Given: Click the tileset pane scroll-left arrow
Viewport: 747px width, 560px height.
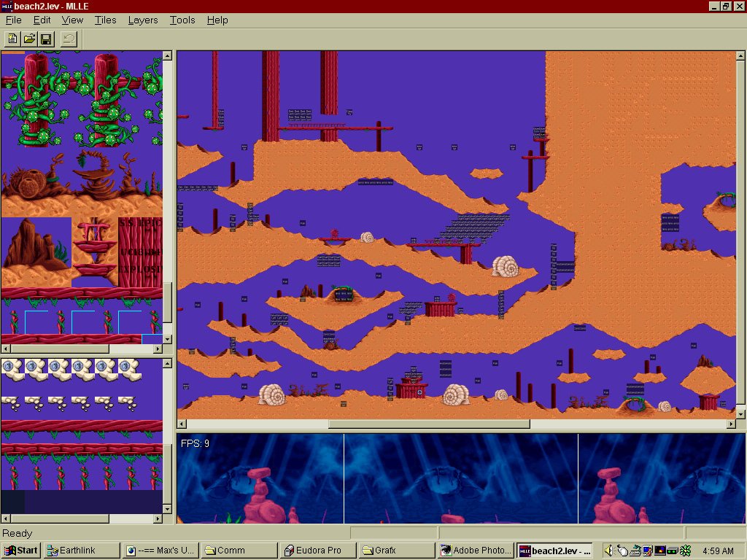Looking at the screenshot, I should (5, 349).
